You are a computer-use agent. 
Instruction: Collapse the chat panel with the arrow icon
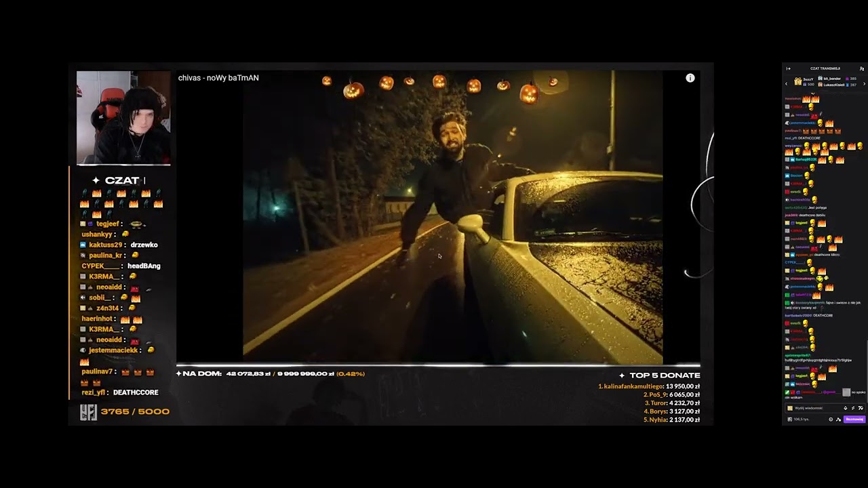pyautogui.click(x=788, y=68)
